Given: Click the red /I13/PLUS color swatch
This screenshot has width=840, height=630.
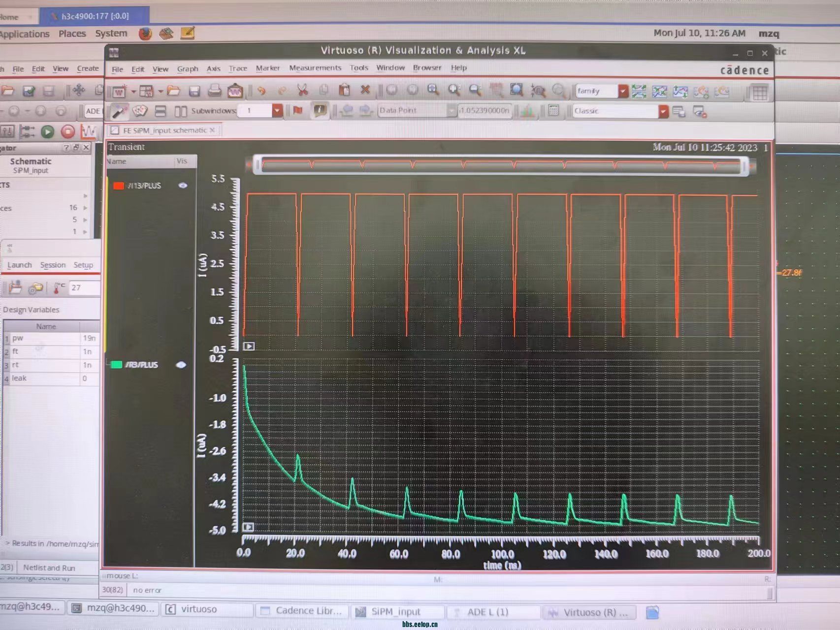Looking at the screenshot, I should [119, 186].
